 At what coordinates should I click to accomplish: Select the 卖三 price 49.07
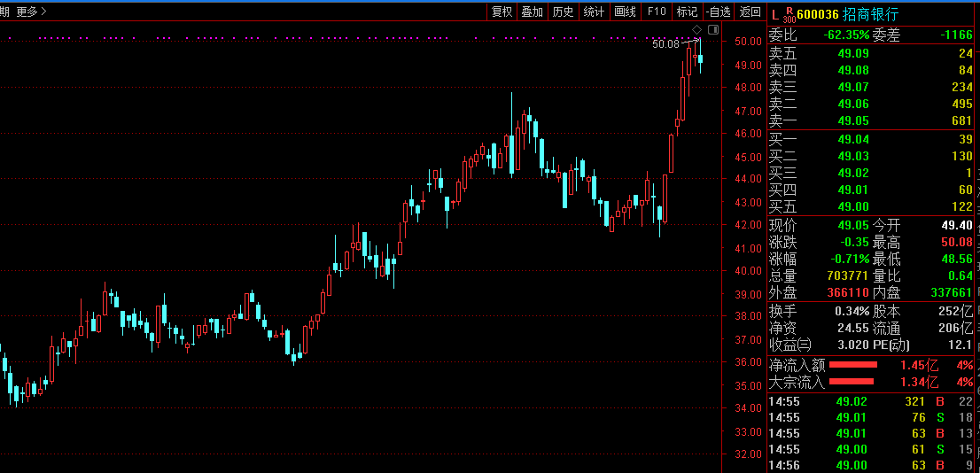pos(853,87)
